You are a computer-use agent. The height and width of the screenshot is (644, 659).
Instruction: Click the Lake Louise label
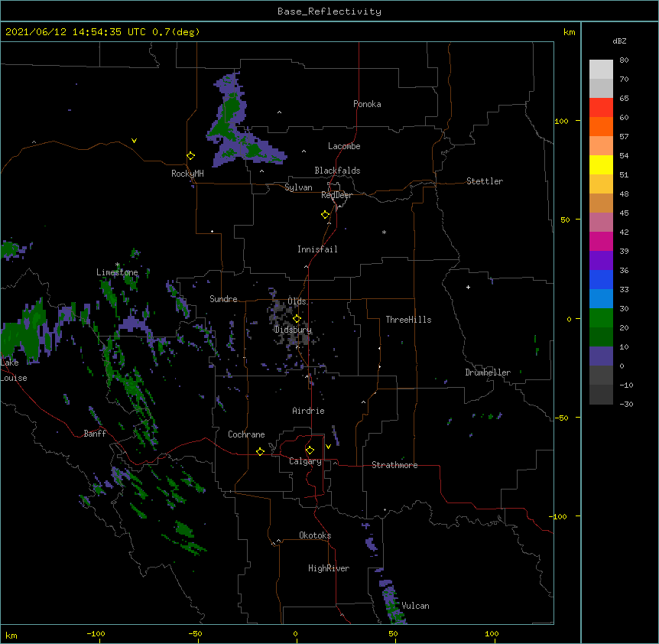click(14, 370)
